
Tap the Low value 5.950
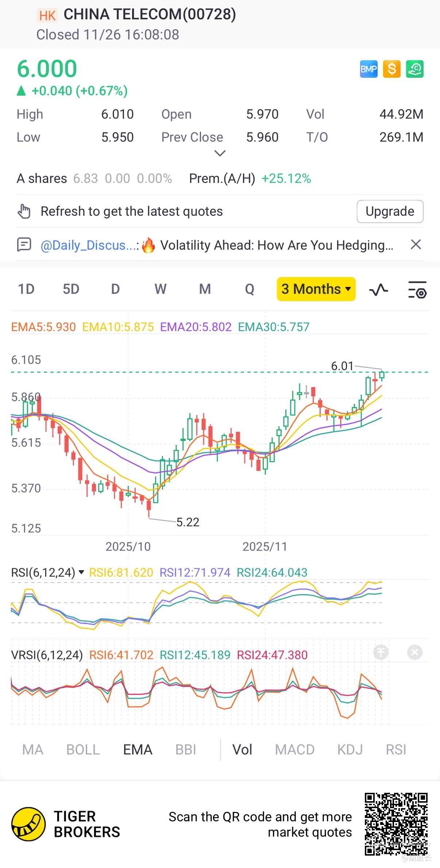pyautogui.click(x=117, y=137)
